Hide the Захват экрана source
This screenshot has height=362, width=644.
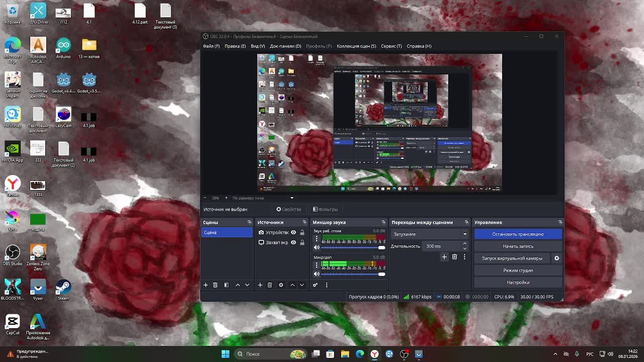tap(293, 242)
